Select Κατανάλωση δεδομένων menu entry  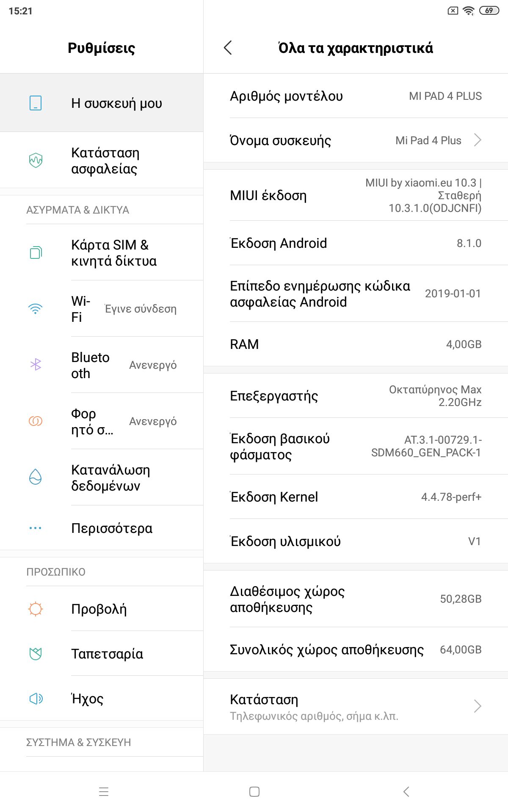coord(110,478)
